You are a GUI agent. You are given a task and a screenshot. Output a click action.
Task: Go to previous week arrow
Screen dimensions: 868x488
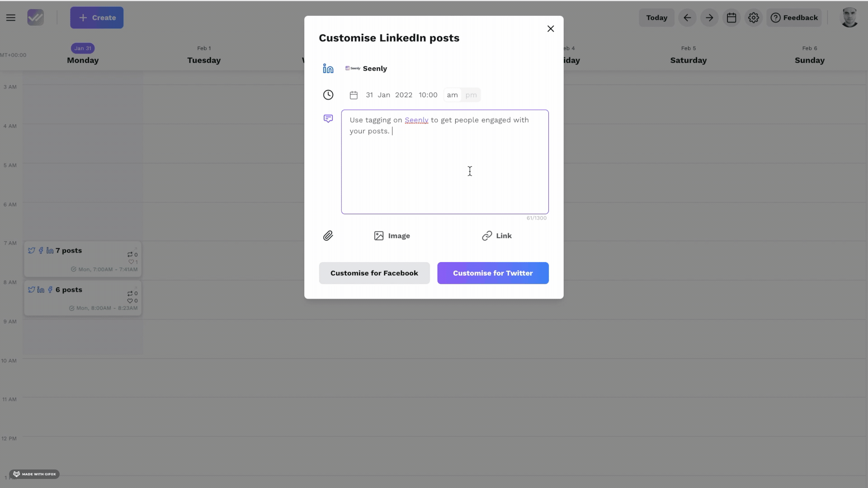[687, 18]
